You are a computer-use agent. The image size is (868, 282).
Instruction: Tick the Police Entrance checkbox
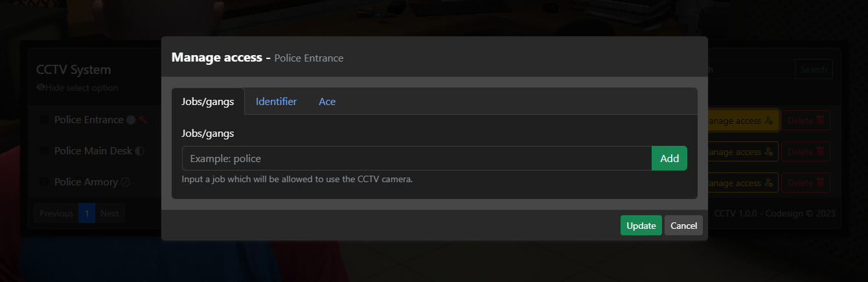(44, 120)
